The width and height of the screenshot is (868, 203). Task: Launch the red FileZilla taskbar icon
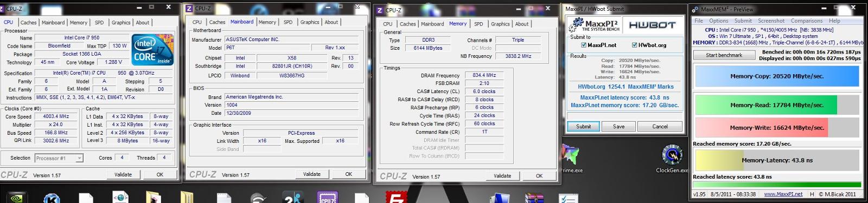tap(397, 198)
